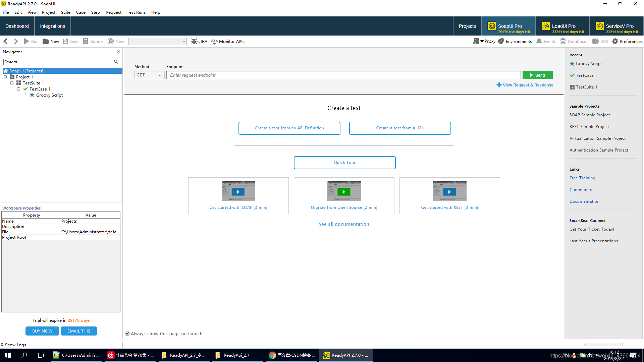Click plus icon for View Request & Response

click(499, 85)
